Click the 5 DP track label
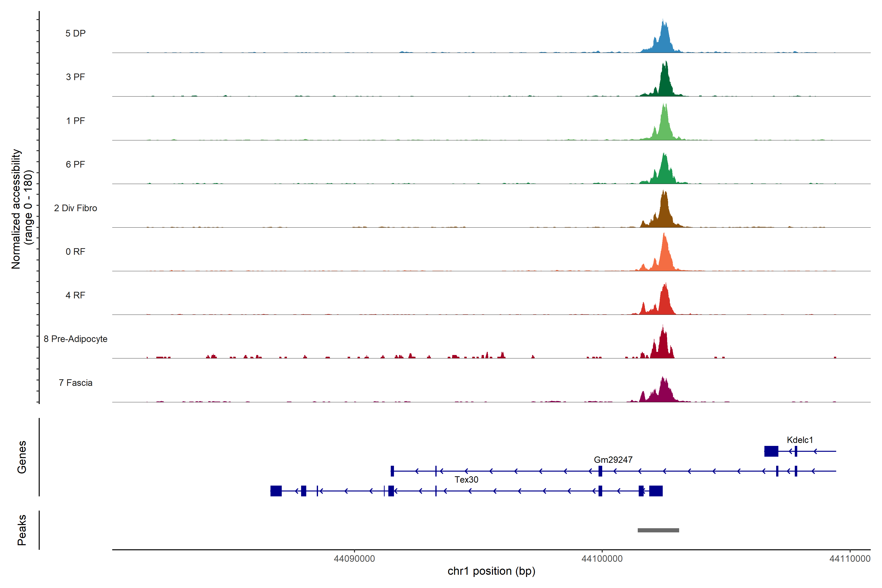Image resolution: width=882 pixels, height=588 pixels. click(75, 33)
